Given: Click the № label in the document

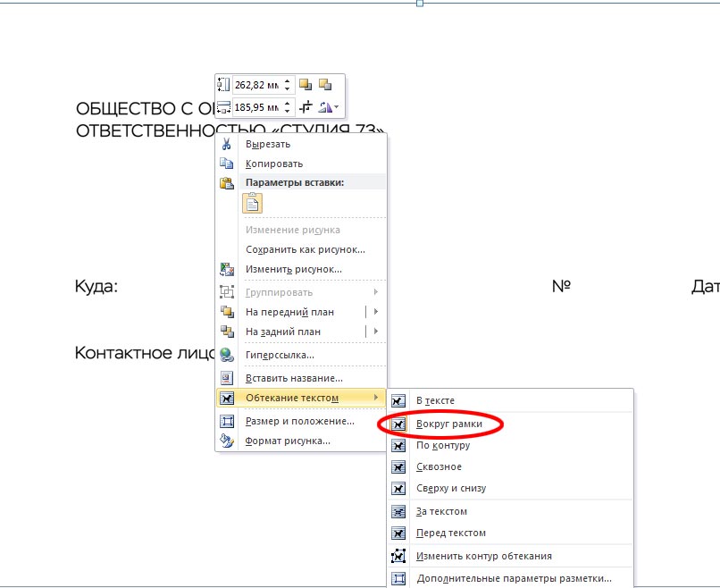Looking at the screenshot, I should (561, 286).
